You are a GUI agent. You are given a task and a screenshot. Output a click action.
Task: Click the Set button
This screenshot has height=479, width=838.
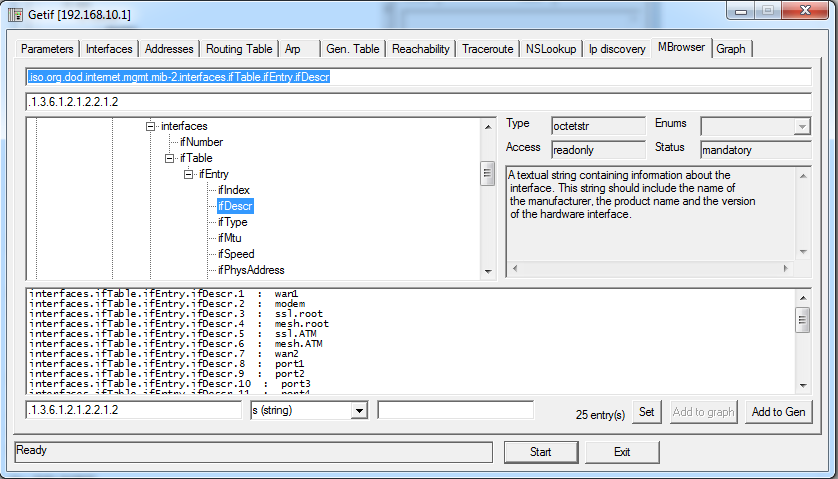tap(647, 412)
